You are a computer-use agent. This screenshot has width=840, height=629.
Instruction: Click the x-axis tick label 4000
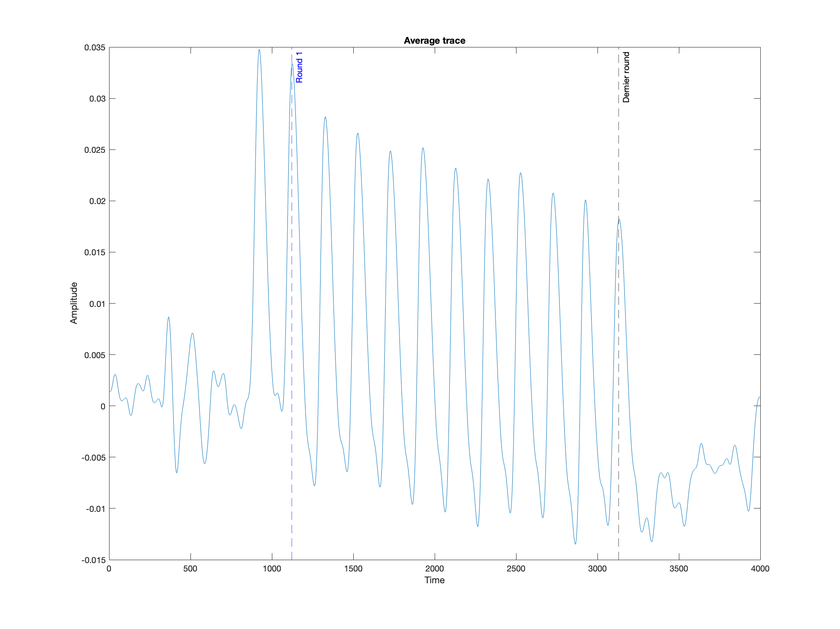tap(760, 569)
